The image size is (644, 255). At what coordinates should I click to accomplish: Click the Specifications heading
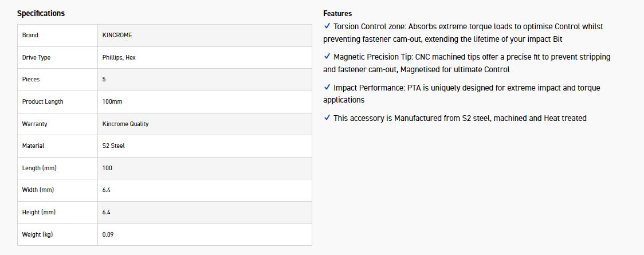tap(41, 13)
